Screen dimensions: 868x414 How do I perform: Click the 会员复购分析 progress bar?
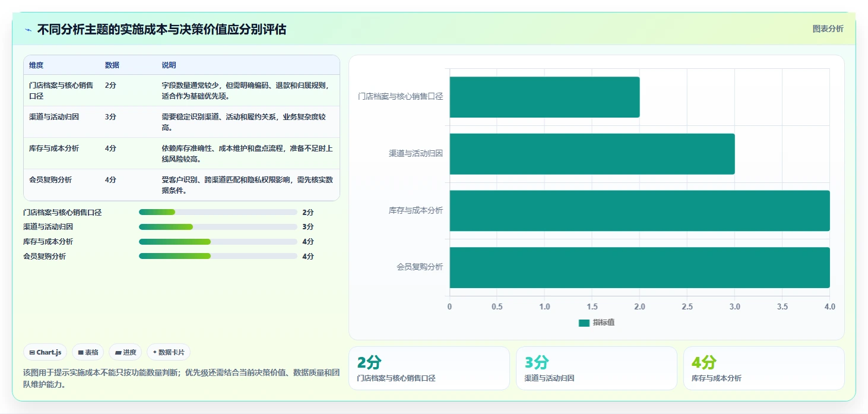tap(218, 257)
